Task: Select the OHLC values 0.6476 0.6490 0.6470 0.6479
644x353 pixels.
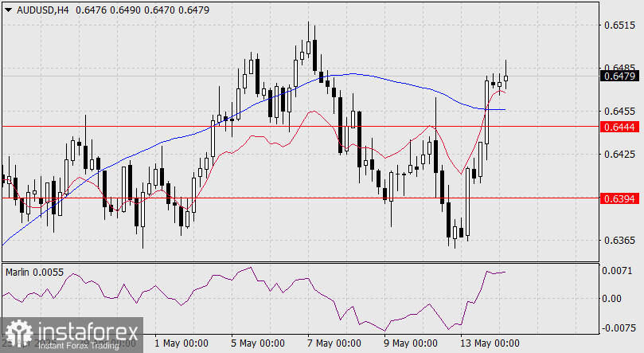Action: [x=142, y=10]
